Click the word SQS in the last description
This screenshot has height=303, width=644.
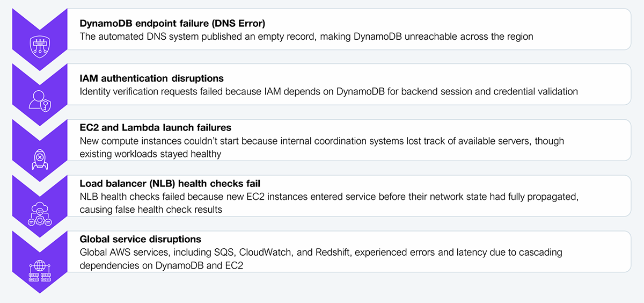coord(224,252)
